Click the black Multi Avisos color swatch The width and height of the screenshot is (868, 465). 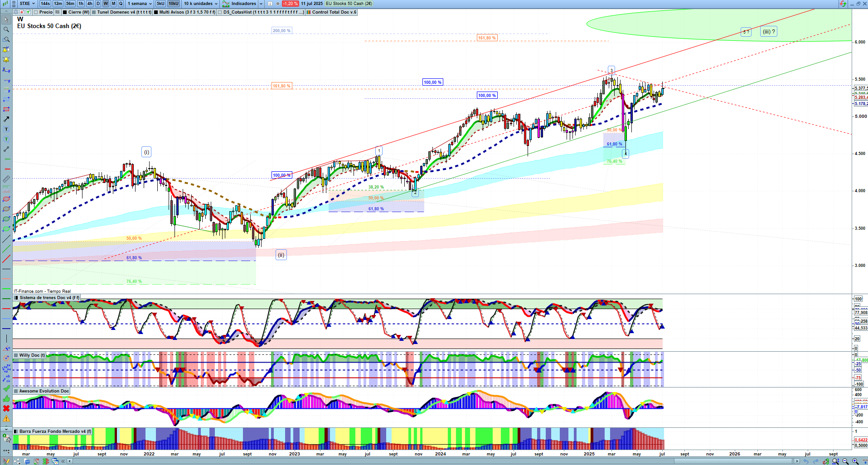pos(156,12)
